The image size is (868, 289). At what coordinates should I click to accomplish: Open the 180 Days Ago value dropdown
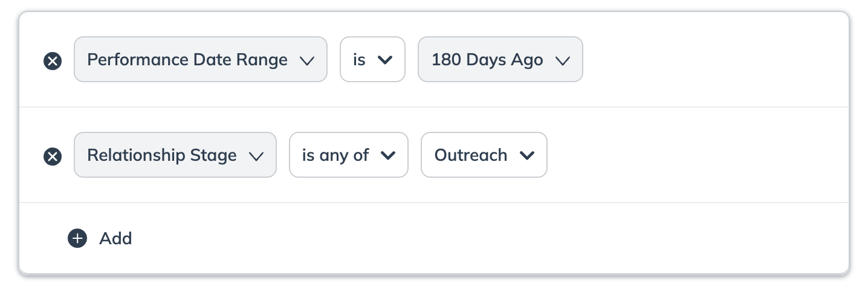click(x=487, y=60)
